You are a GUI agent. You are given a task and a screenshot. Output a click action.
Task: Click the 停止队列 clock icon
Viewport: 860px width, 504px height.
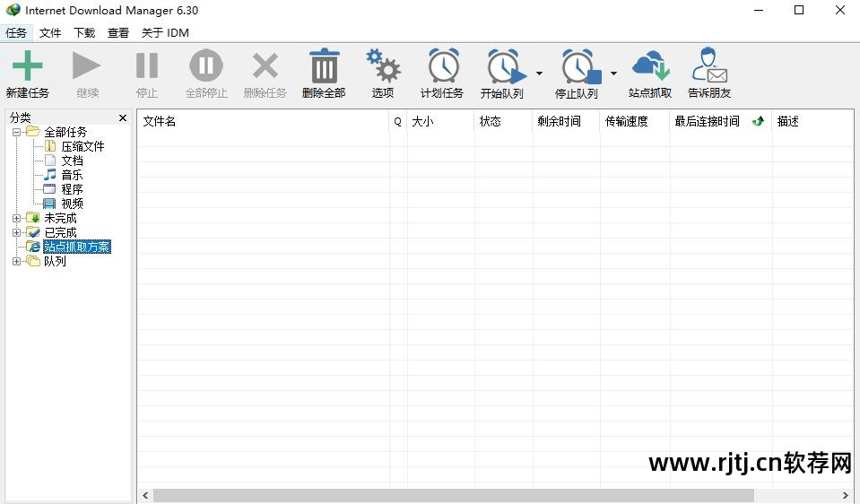[x=580, y=66]
